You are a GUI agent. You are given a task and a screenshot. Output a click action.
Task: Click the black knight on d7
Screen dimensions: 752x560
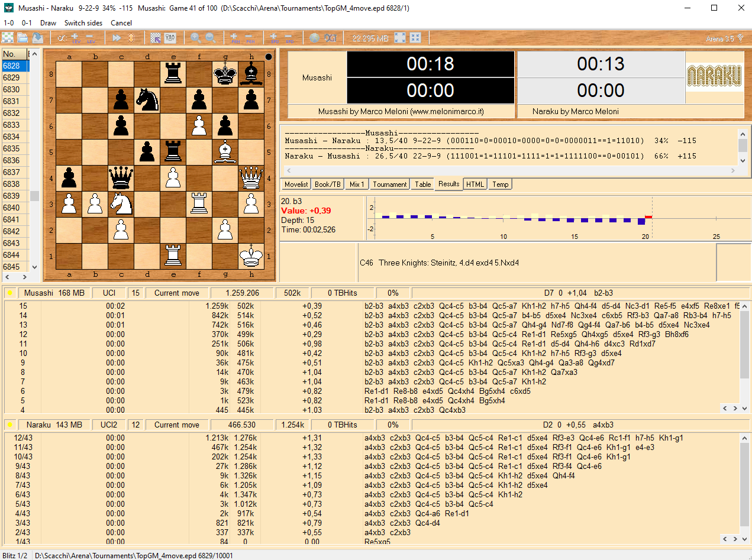147,99
